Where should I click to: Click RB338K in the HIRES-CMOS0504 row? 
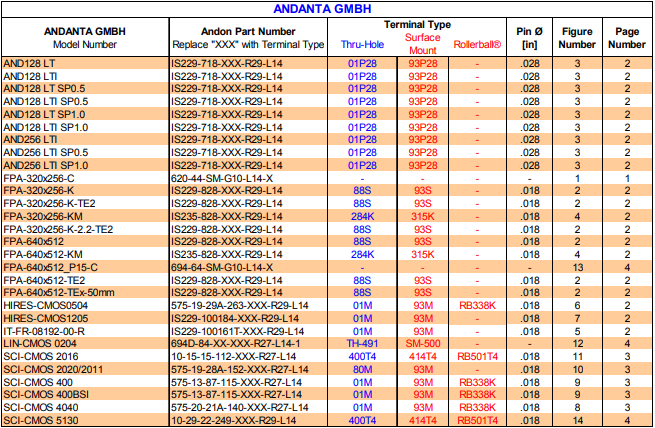[x=476, y=305]
